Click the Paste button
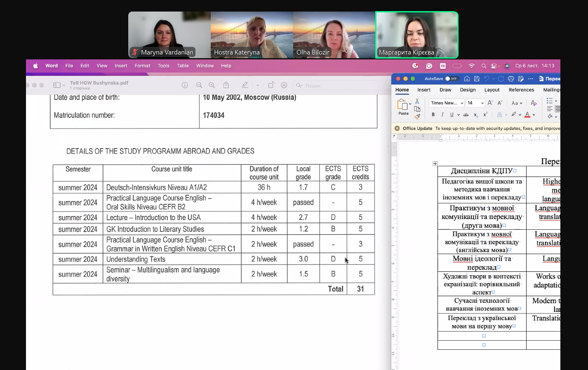Image resolution: width=588 pixels, height=370 pixels. [402, 106]
